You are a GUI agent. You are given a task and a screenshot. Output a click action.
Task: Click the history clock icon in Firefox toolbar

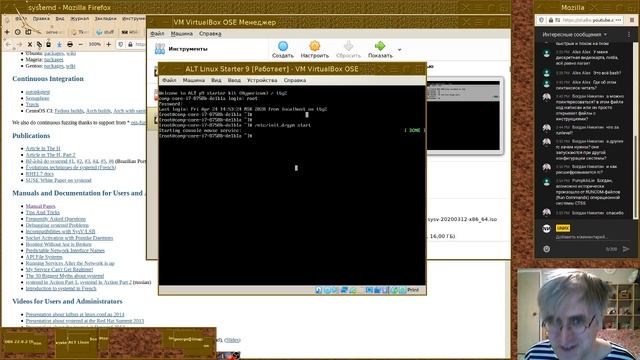coord(18,31)
